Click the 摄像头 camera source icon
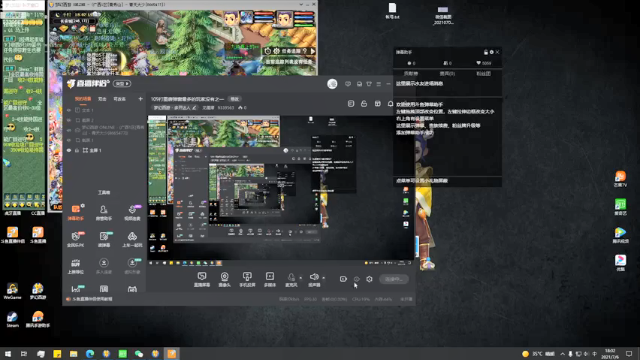The width and height of the screenshot is (640, 360). point(224,279)
